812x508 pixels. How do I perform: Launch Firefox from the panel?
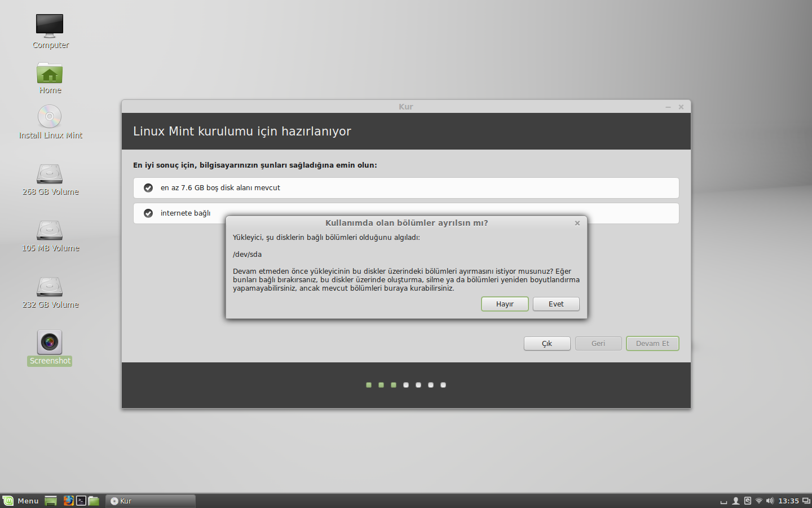coord(68,501)
